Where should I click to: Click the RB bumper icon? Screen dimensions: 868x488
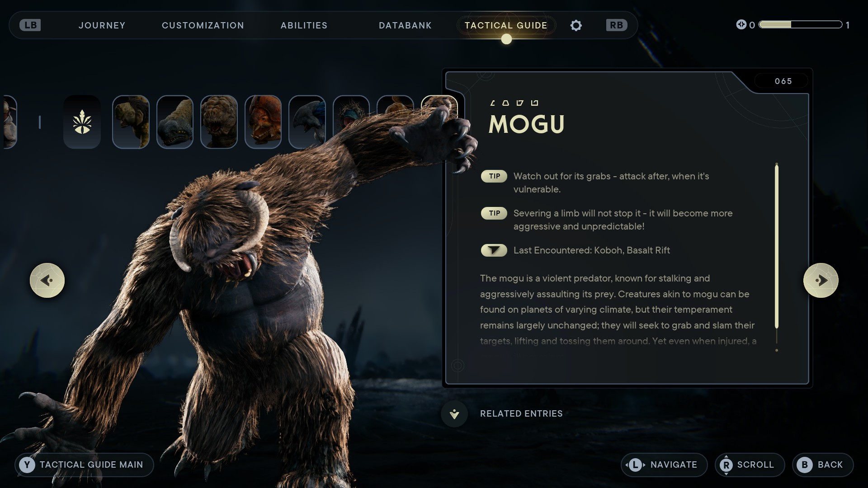point(617,25)
